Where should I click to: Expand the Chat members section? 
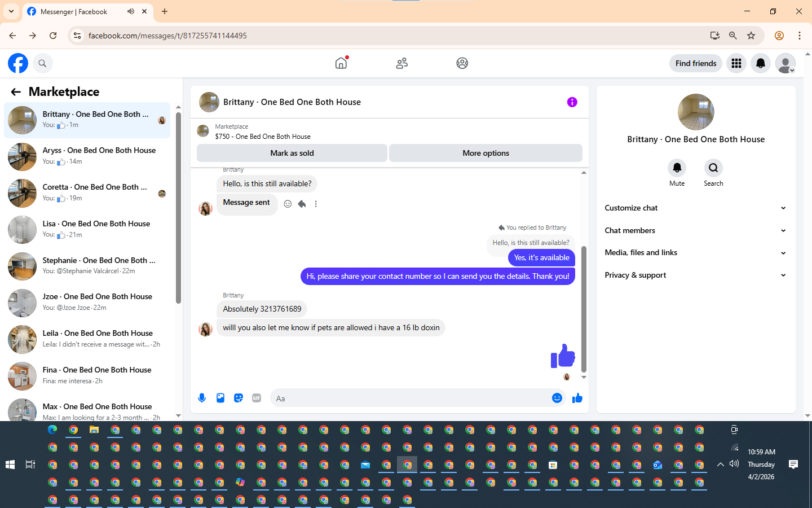coord(696,230)
